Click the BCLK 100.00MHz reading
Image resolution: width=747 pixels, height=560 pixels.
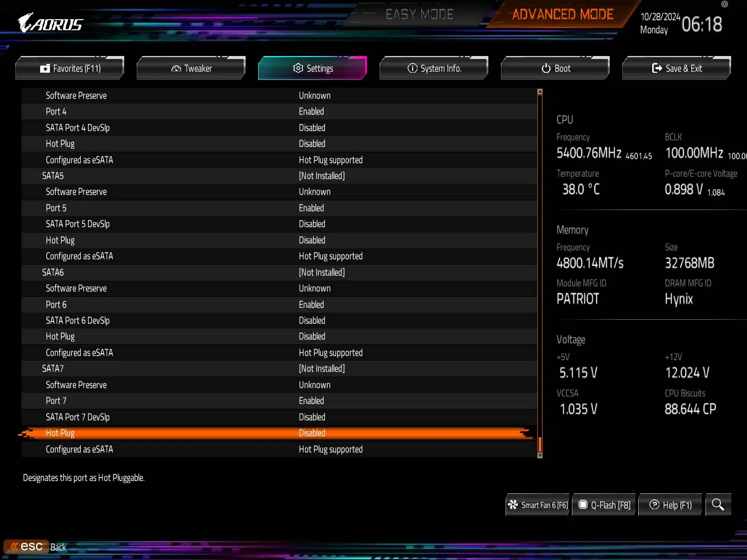coord(694,153)
